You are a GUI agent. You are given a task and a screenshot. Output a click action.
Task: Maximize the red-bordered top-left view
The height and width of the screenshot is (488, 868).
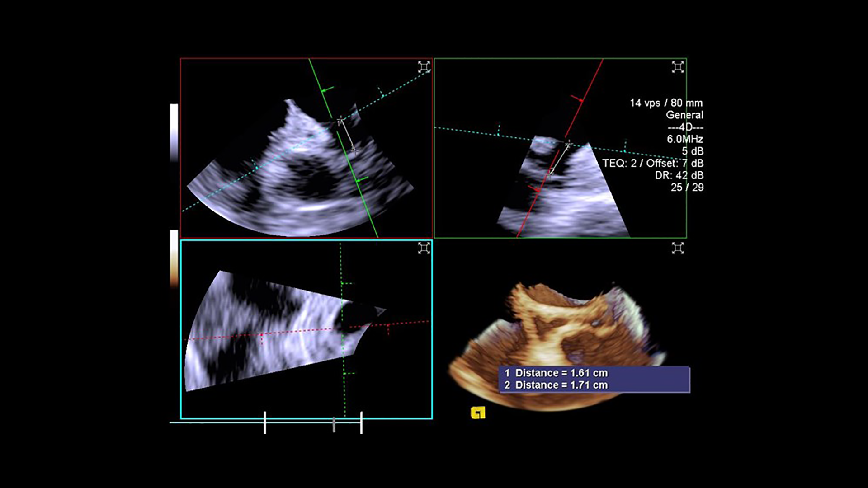(x=424, y=67)
